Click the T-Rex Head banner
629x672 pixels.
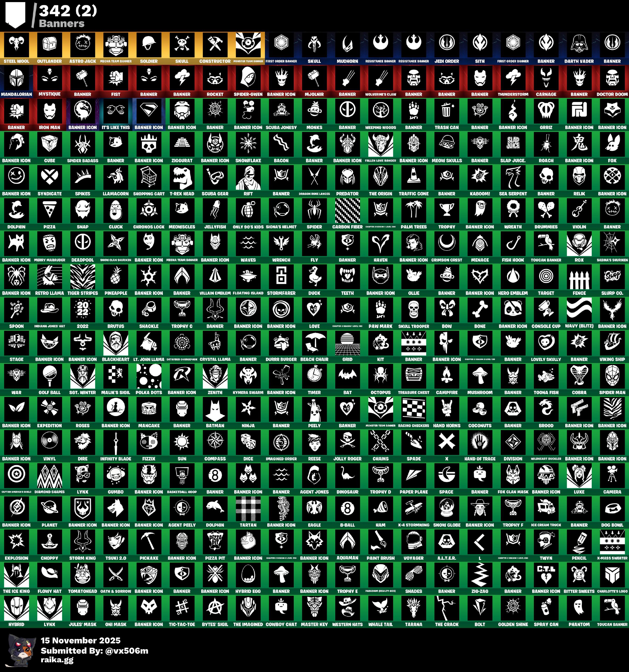(182, 177)
